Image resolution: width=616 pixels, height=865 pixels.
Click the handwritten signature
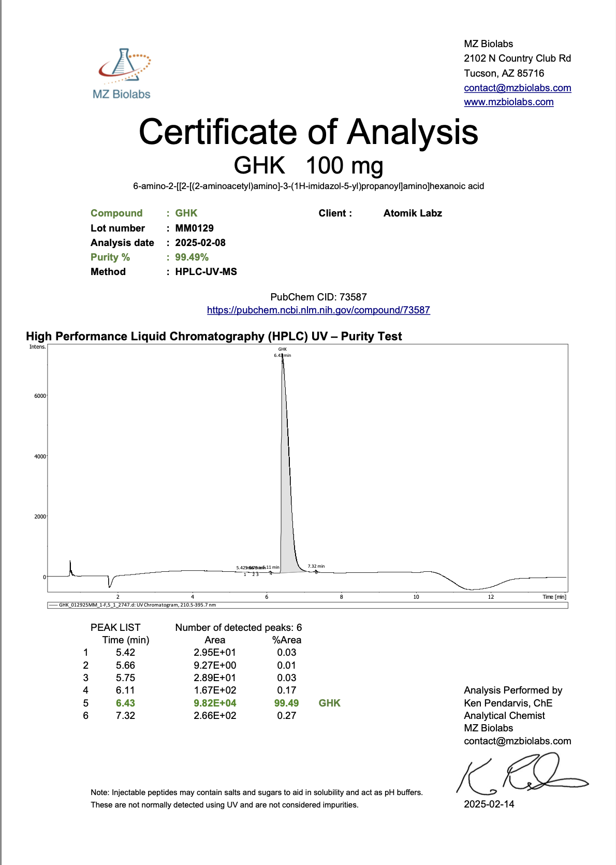point(522,773)
